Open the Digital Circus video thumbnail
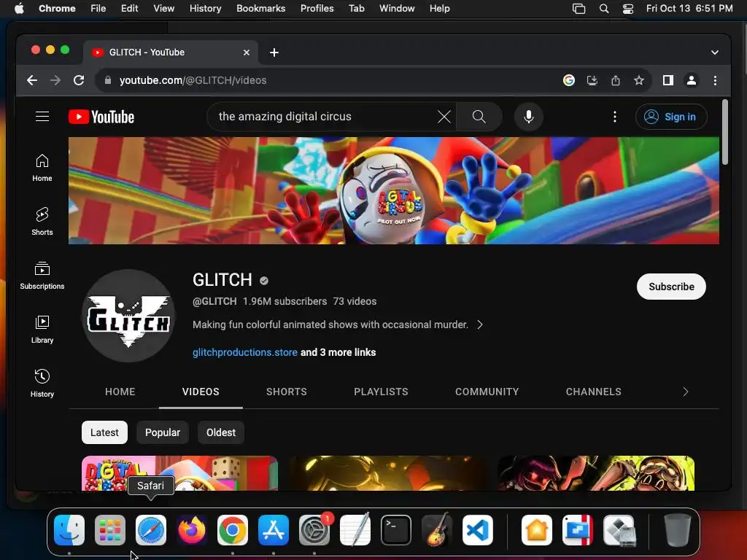The height and width of the screenshot is (560, 747). (179, 473)
